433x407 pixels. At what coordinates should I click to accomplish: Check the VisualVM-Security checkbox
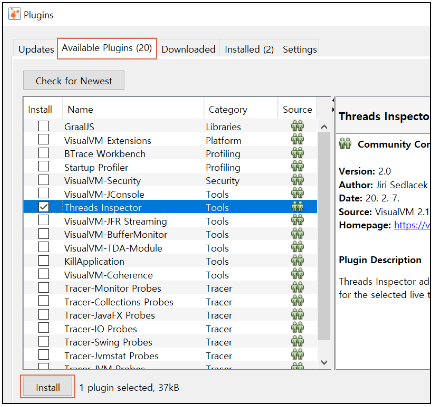[x=43, y=180]
